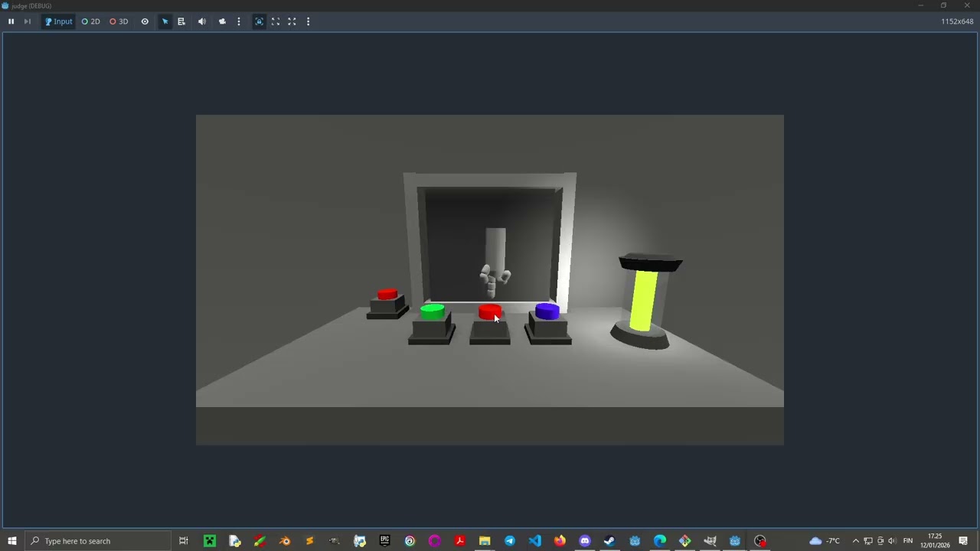
Task: Open Discord from the taskbar
Action: [585, 541]
